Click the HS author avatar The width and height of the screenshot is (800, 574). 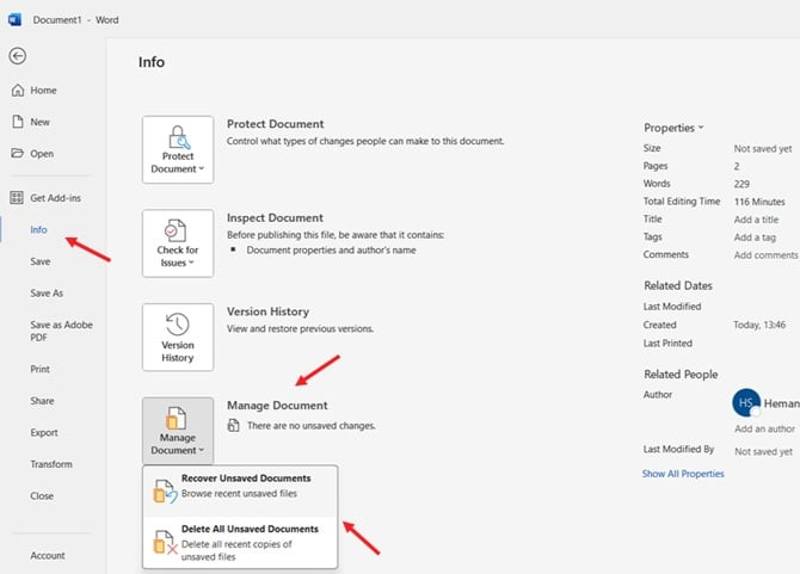(x=746, y=403)
